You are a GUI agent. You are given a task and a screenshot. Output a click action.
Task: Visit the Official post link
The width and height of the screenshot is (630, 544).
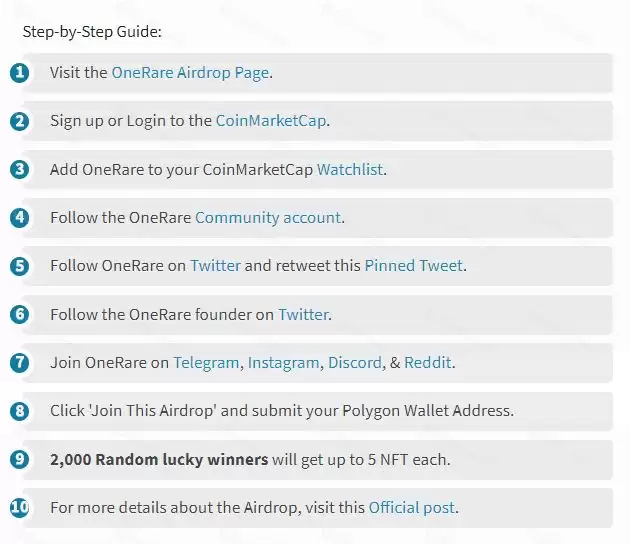pyautogui.click(x=412, y=507)
